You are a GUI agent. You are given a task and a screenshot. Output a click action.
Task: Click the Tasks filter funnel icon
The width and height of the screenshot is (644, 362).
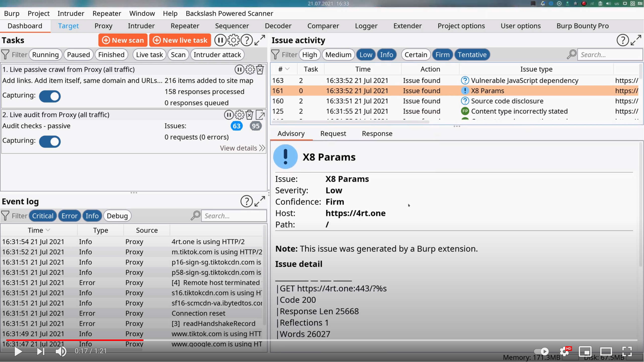click(x=5, y=54)
